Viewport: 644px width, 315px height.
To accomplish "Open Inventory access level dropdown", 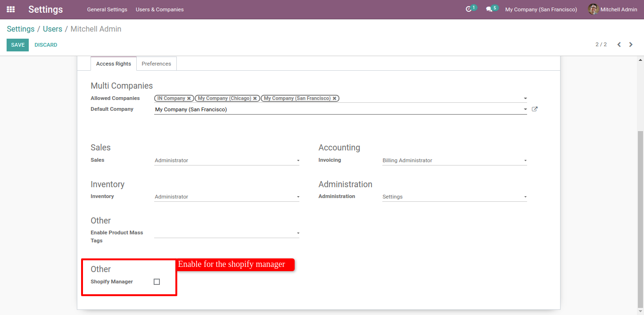I will pos(227,197).
